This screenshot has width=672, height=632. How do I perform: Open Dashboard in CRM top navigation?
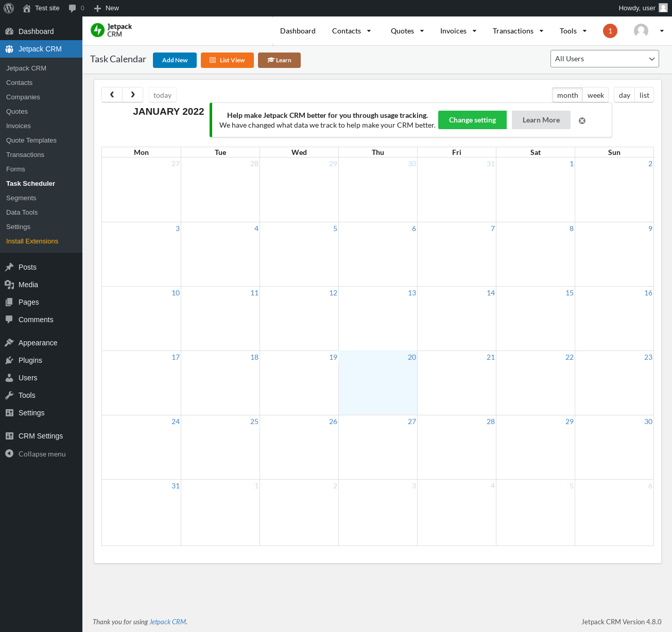click(298, 31)
